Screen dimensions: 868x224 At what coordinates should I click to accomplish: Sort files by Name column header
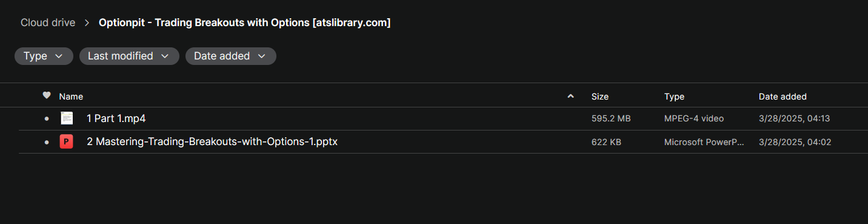pos(71,97)
